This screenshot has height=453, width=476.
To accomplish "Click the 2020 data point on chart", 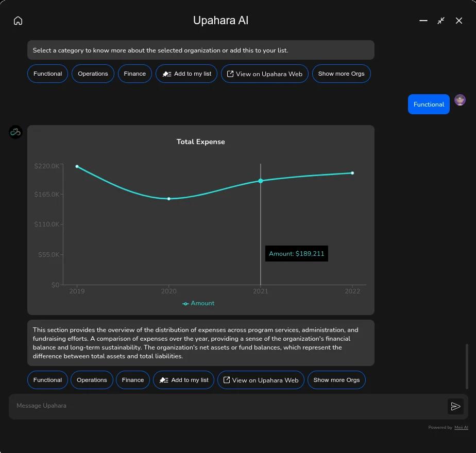I will click(169, 199).
